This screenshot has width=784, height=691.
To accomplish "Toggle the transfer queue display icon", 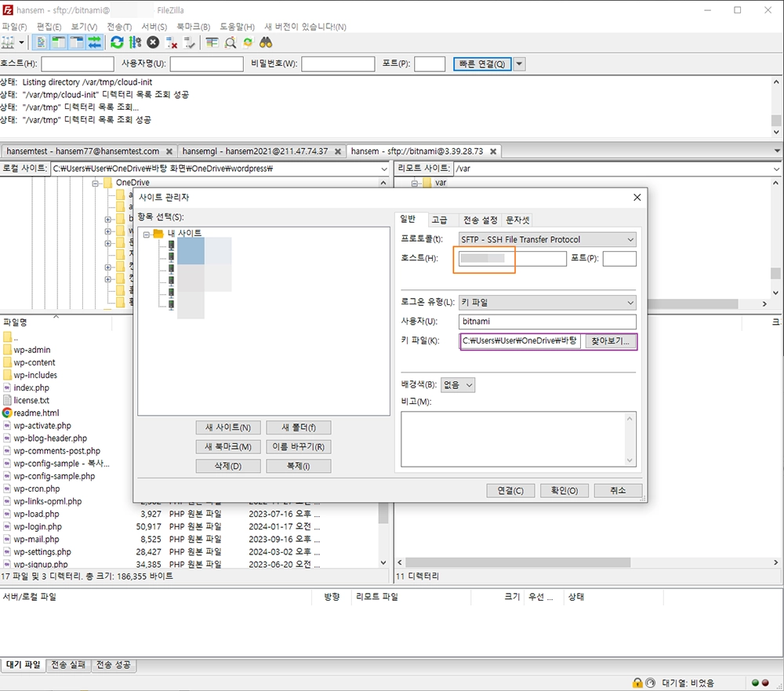I will 95,42.
